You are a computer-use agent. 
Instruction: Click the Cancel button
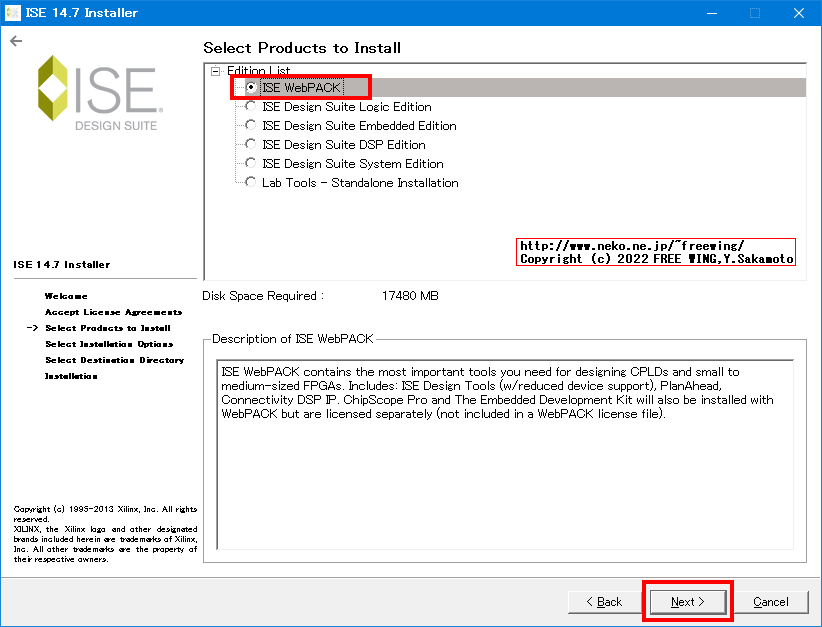[x=772, y=601]
